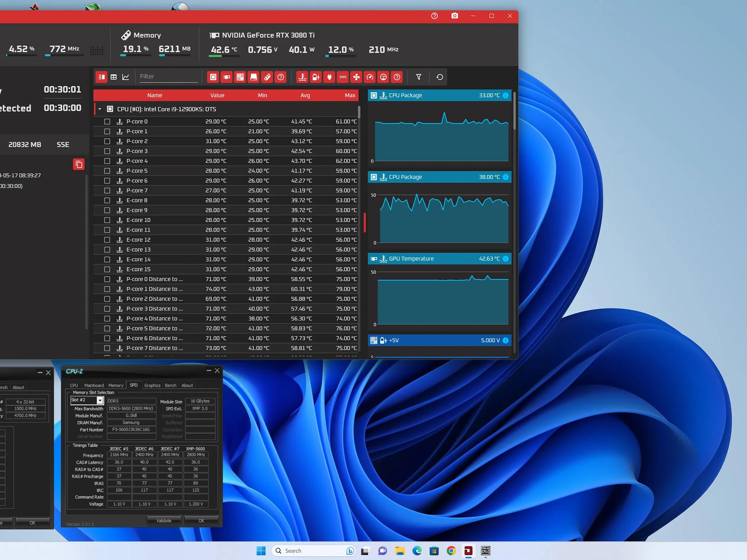The image size is (747, 560).
Task: Switch to the graph view icon
Action: coord(126,77)
